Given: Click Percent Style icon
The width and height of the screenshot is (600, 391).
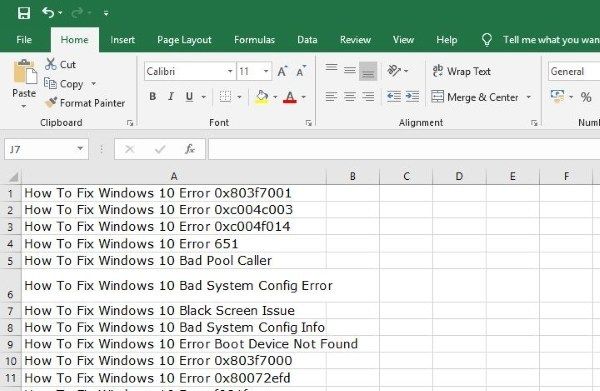Looking at the screenshot, I should point(586,97).
